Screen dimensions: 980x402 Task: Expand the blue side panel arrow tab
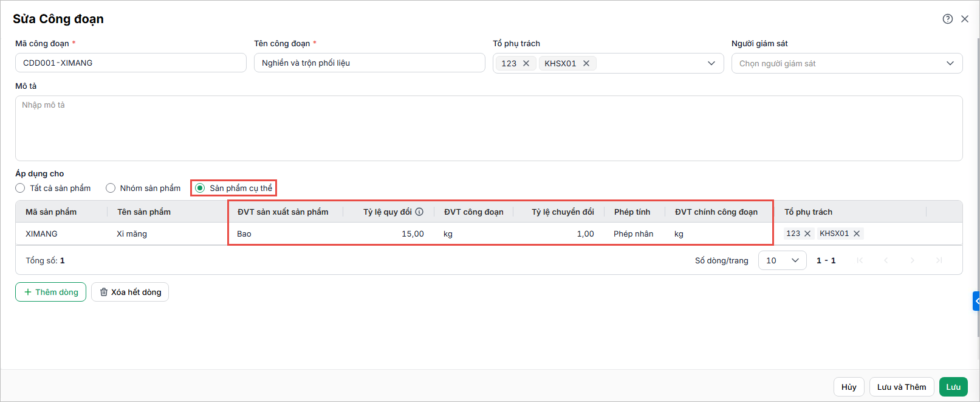(976, 301)
